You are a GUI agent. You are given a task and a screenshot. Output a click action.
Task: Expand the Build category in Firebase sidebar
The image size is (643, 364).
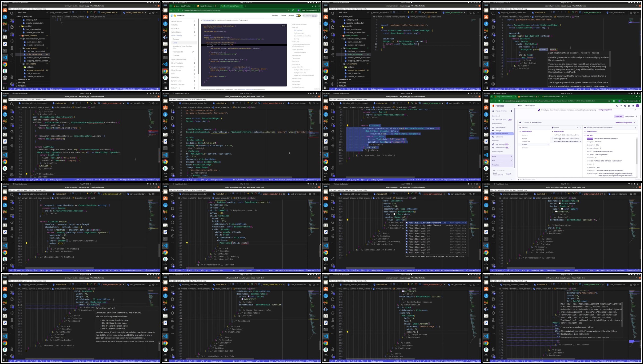click(x=502, y=156)
